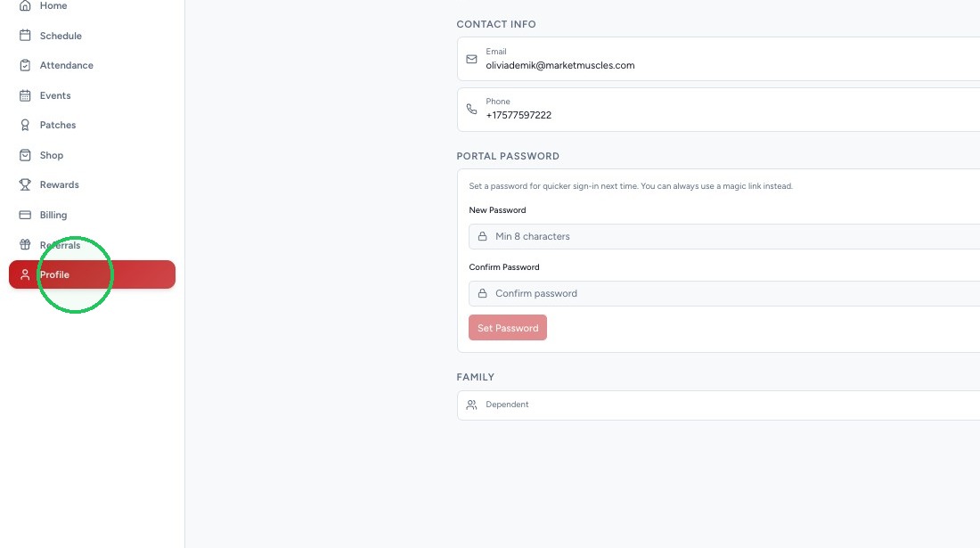Select the Attendance clipboard icon

(x=25, y=65)
